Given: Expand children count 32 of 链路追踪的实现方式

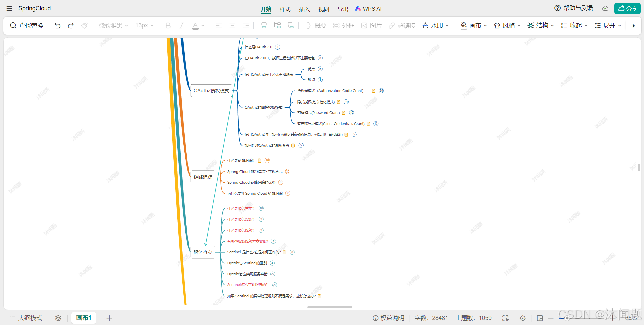Looking at the screenshot, I should (288, 172).
